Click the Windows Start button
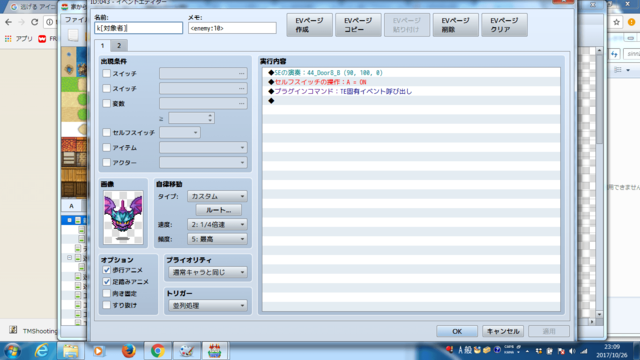 (12, 351)
